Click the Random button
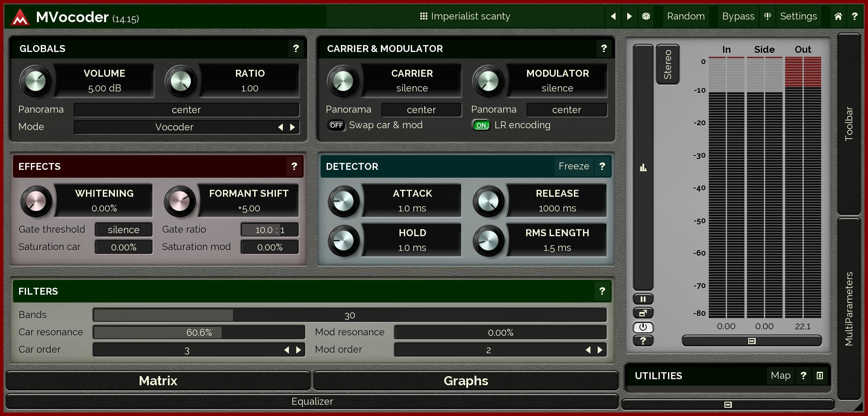The width and height of the screenshot is (868, 416). tap(685, 16)
